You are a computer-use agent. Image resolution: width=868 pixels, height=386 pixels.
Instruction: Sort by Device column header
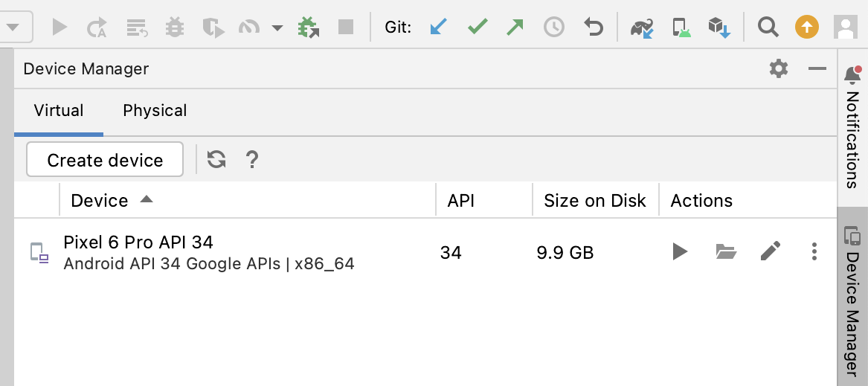click(x=100, y=201)
